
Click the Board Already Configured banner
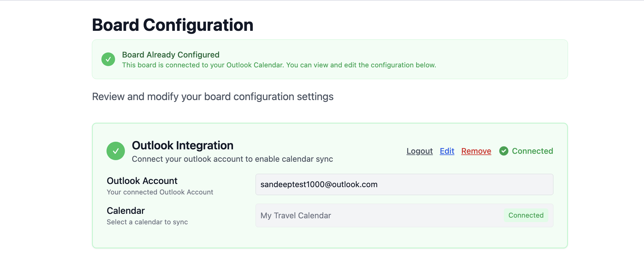pos(330,59)
